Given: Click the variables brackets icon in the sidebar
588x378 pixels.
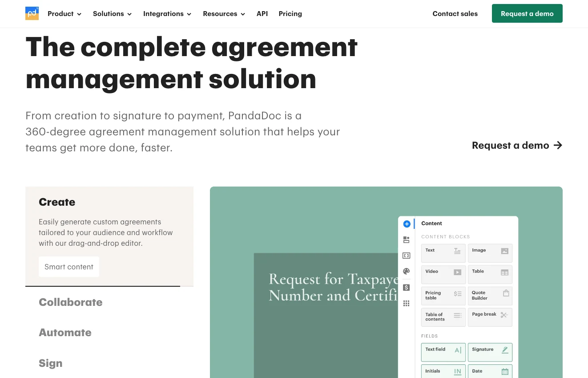Looking at the screenshot, I should (x=406, y=256).
